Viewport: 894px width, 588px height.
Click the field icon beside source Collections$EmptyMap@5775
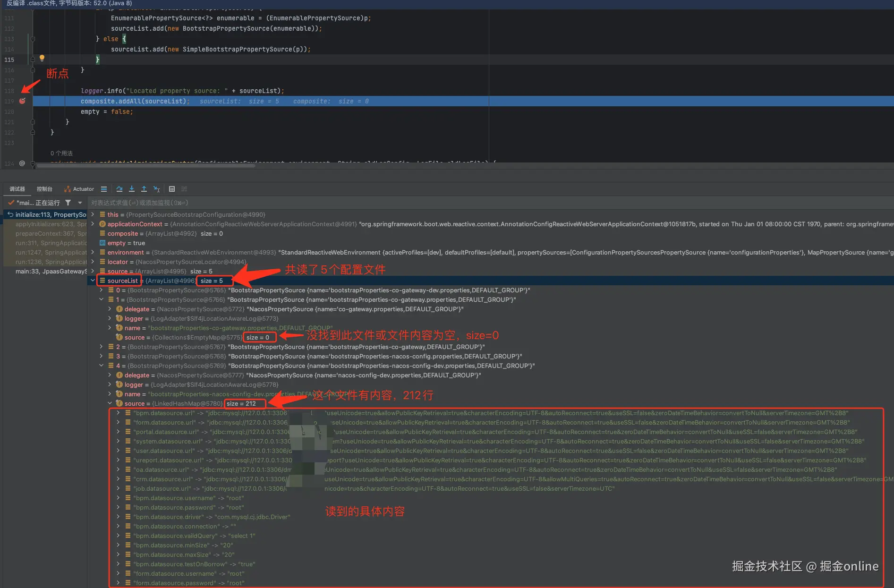[119, 337]
